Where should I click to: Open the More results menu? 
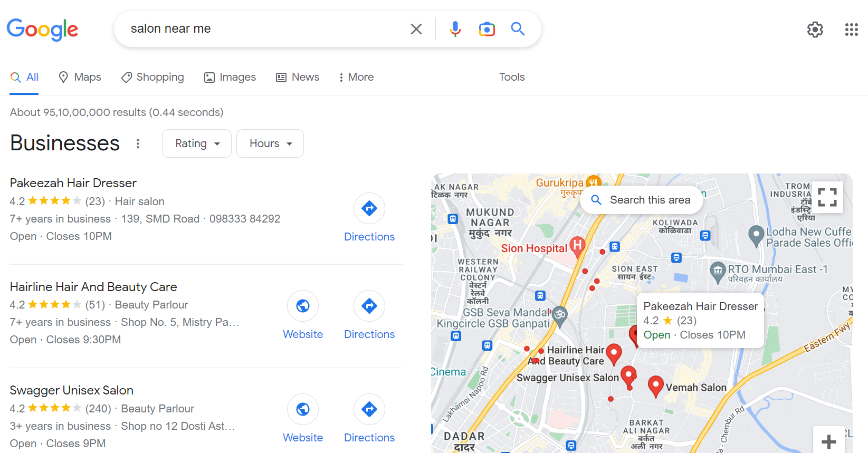point(356,77)
